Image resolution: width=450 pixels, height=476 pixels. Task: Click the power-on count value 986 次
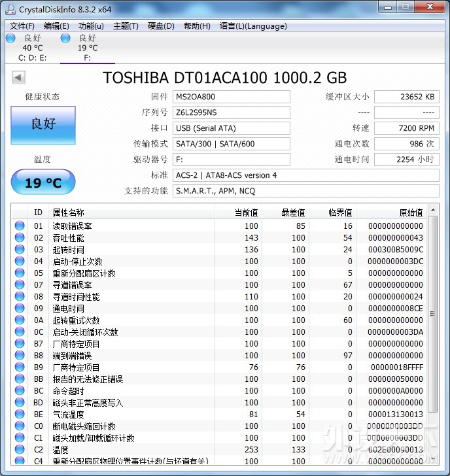point(407,144)
